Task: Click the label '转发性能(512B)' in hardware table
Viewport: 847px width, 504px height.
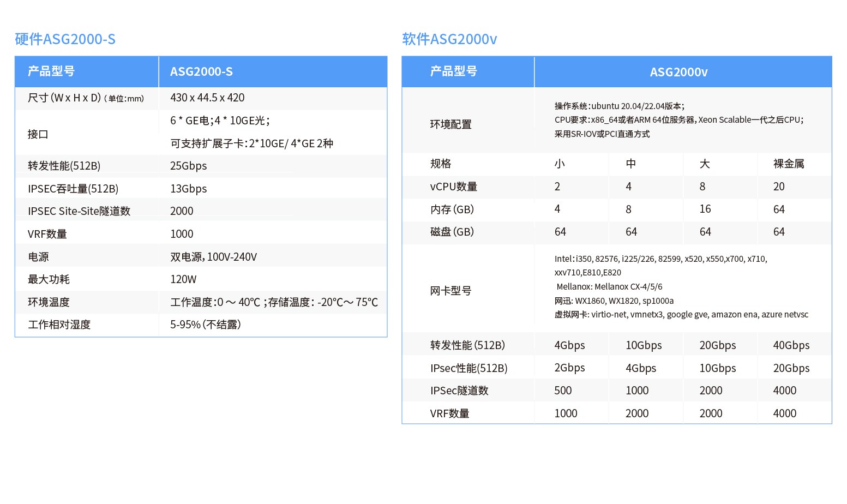Action: [x=64, y=166]
